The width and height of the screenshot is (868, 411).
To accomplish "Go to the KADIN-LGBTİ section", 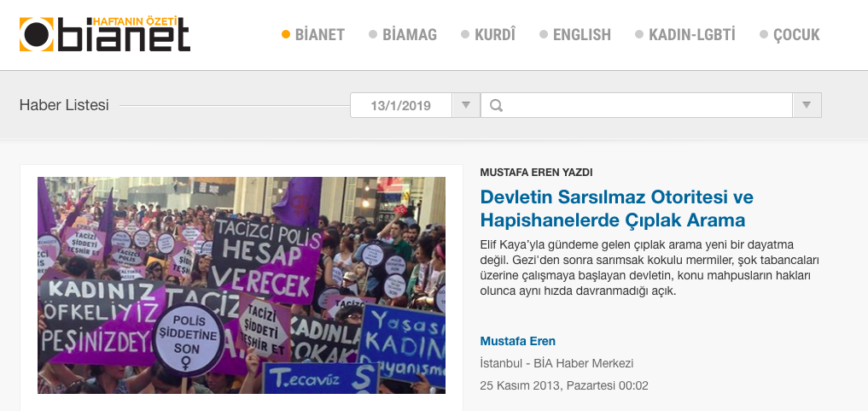I will 685,35.
